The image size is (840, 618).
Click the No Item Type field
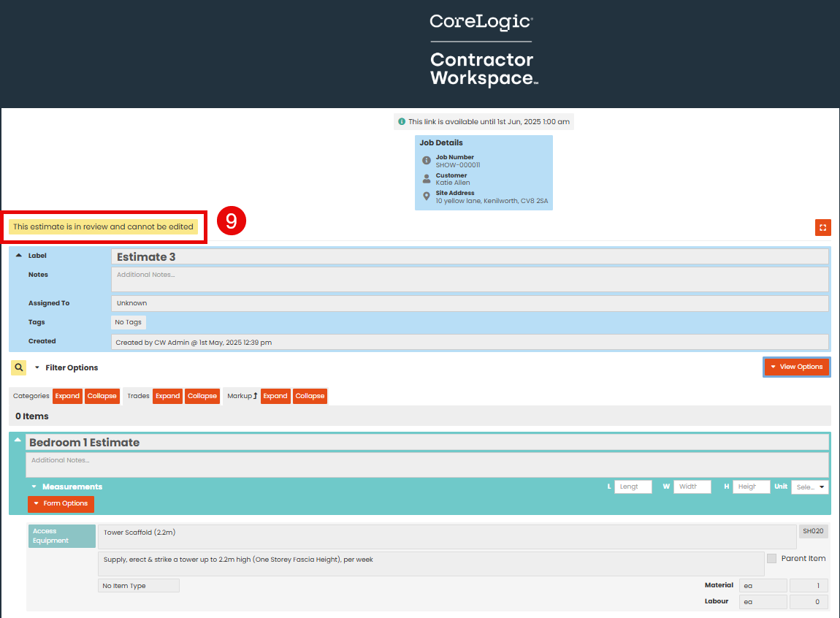(139, 585)
